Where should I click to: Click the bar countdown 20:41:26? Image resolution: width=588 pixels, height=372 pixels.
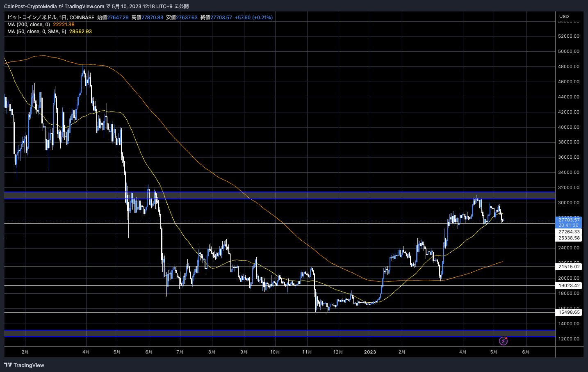click(x=569, y=225)
